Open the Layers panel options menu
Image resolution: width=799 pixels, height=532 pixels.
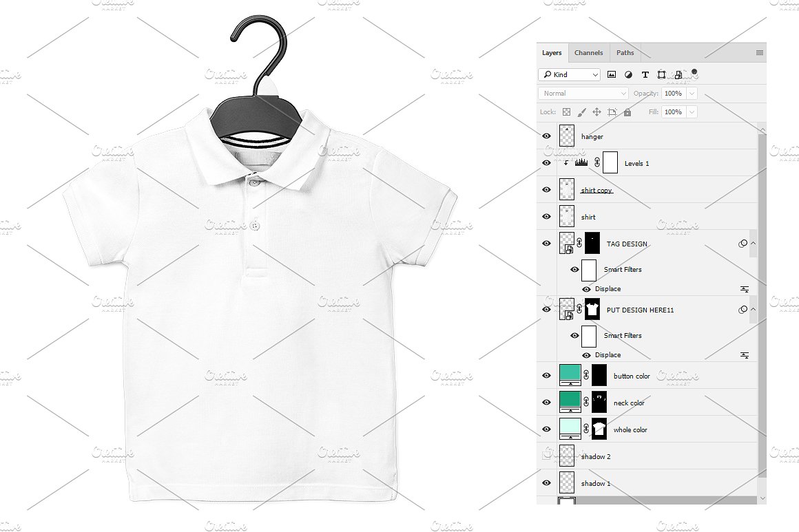pos(759,52)
